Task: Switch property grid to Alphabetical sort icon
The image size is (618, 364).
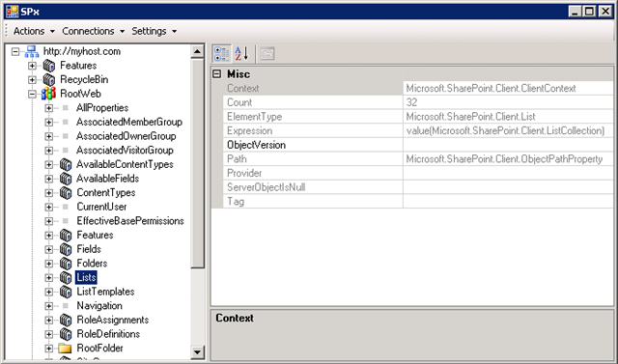Action: coord(241,53)
